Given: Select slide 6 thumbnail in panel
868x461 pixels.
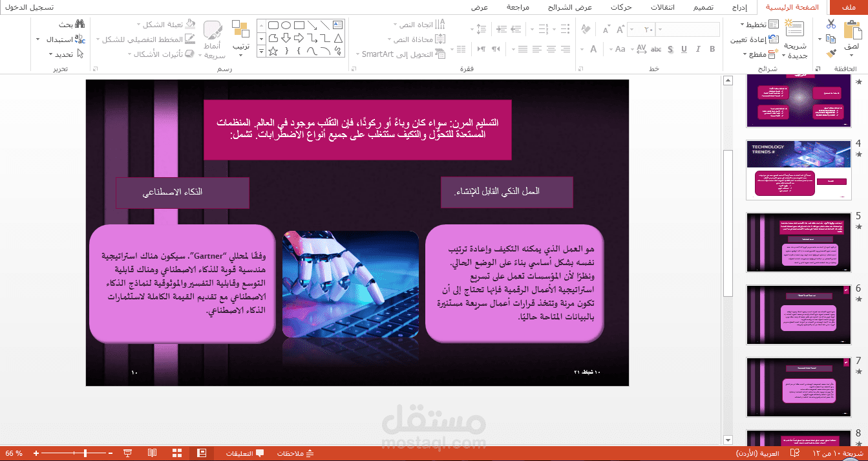Looking at the screenshot, I should coord(799,315).
